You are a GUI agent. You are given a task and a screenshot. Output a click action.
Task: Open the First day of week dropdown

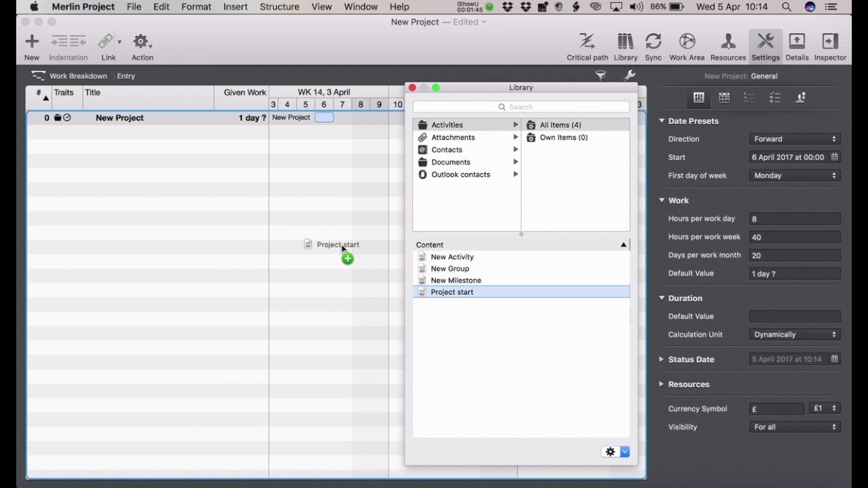coord(795,176)
